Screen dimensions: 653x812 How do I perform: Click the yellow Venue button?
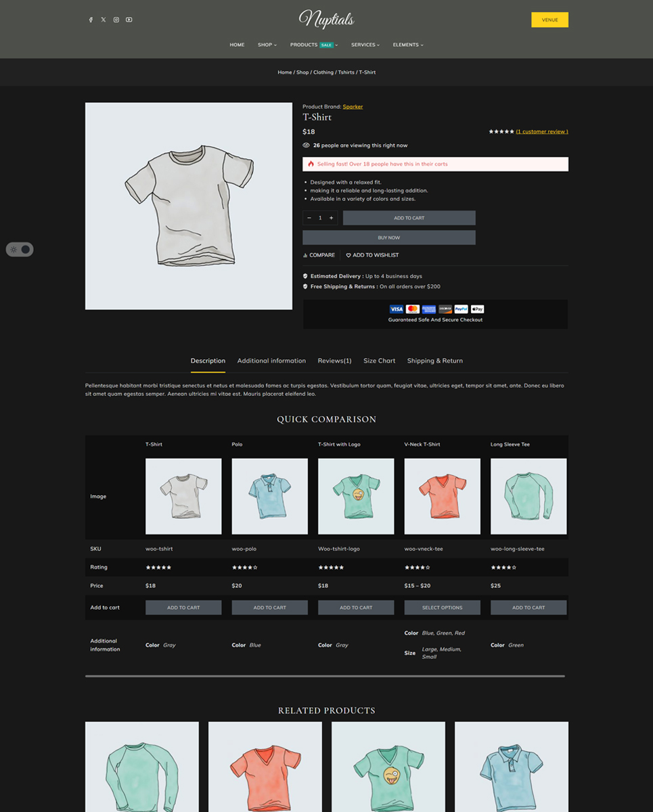549,20
